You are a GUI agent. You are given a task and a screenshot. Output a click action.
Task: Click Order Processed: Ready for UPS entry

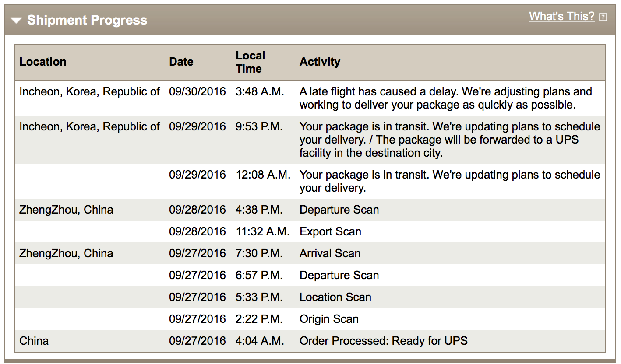[384, 341]
